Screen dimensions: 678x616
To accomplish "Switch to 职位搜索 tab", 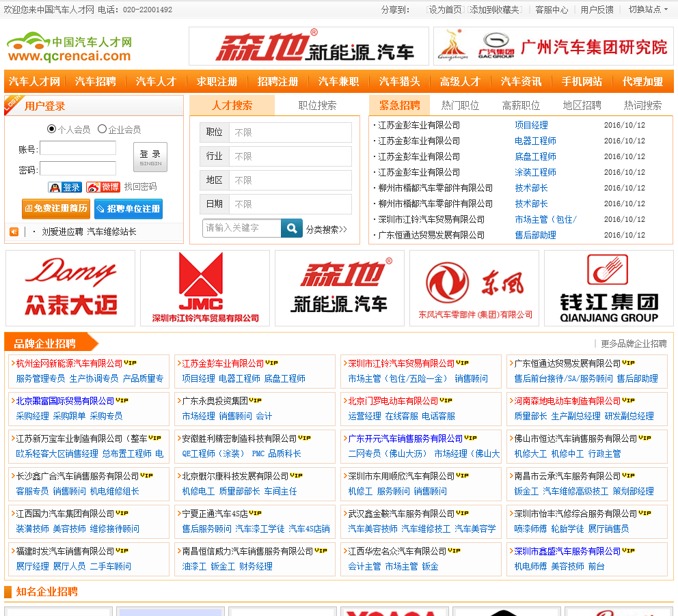I will click(317, 105).
